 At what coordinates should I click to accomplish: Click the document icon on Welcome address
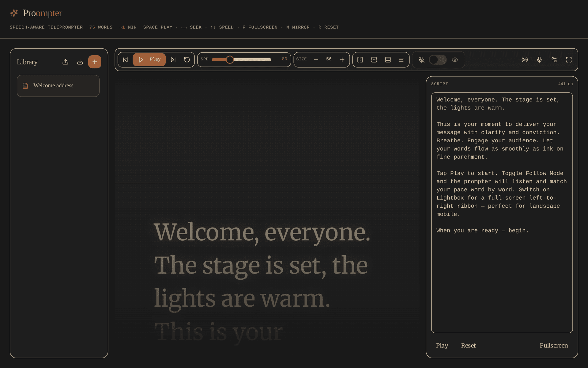(25, 86)
